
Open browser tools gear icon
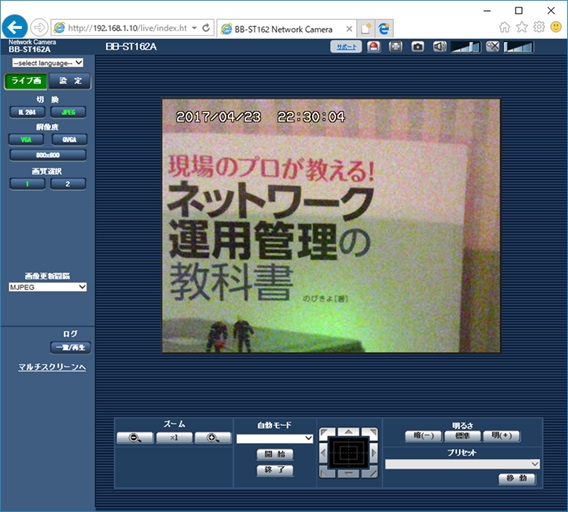539,27
